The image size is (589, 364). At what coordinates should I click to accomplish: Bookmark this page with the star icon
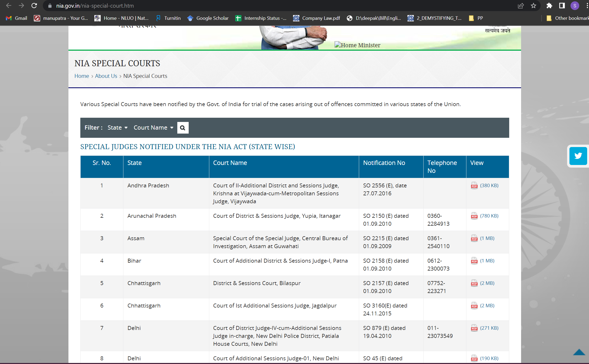coord(533,6)
